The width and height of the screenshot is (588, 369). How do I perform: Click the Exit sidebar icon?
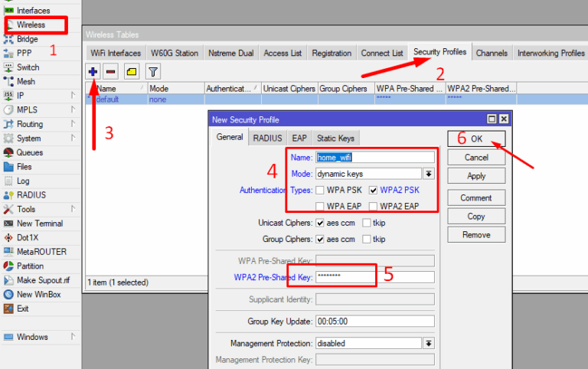(x=8, y=309)
